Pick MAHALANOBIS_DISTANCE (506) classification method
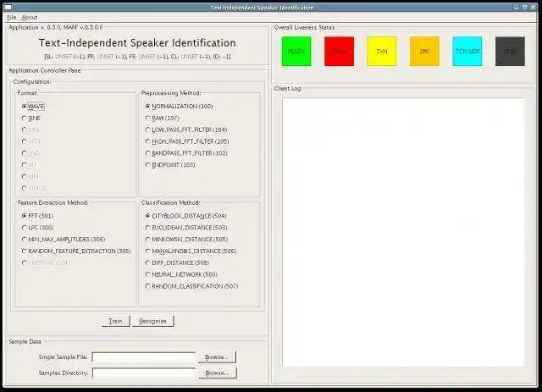This screenshot has height=392, width=542. click(191, 251)
